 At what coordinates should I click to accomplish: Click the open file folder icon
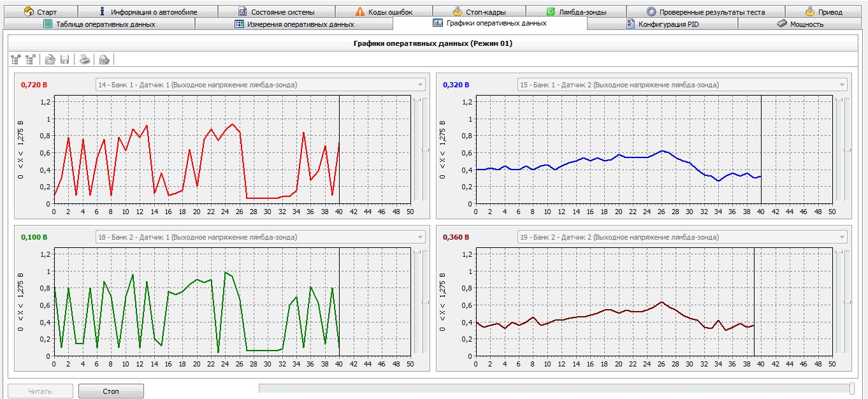coord(50,59)
